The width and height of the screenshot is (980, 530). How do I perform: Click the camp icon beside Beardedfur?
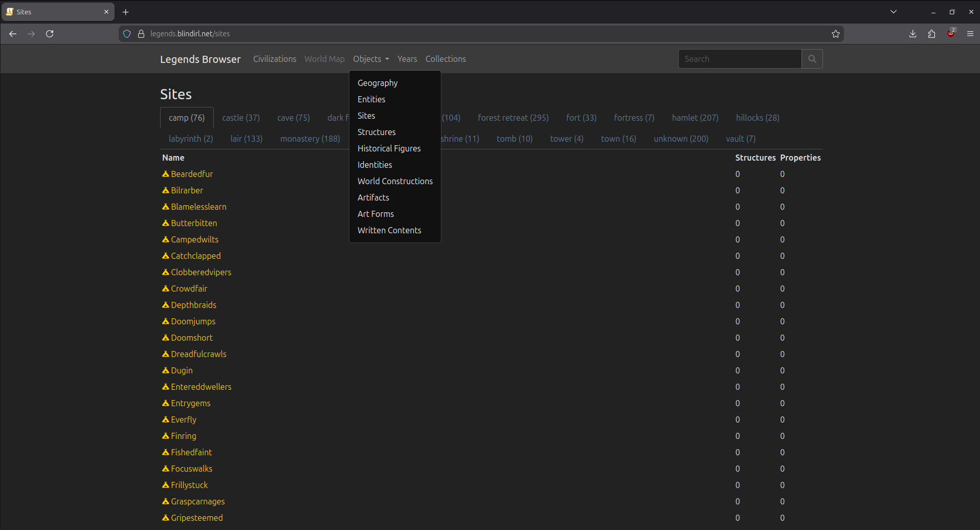[x=166, y=174]
